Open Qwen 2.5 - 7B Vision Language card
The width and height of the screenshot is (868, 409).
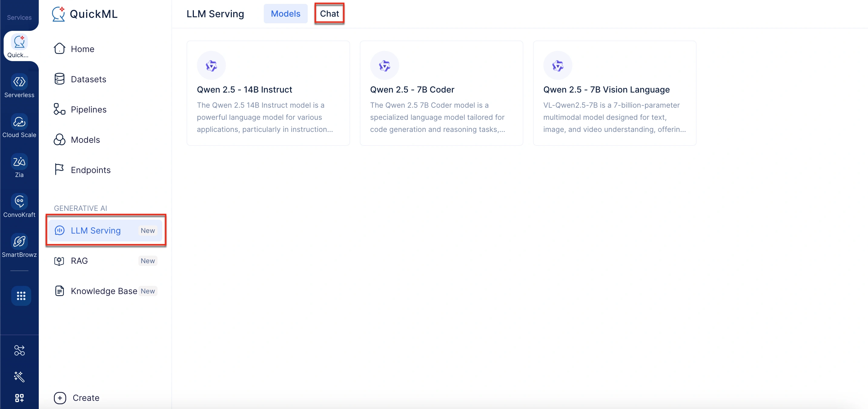[615, 93]
